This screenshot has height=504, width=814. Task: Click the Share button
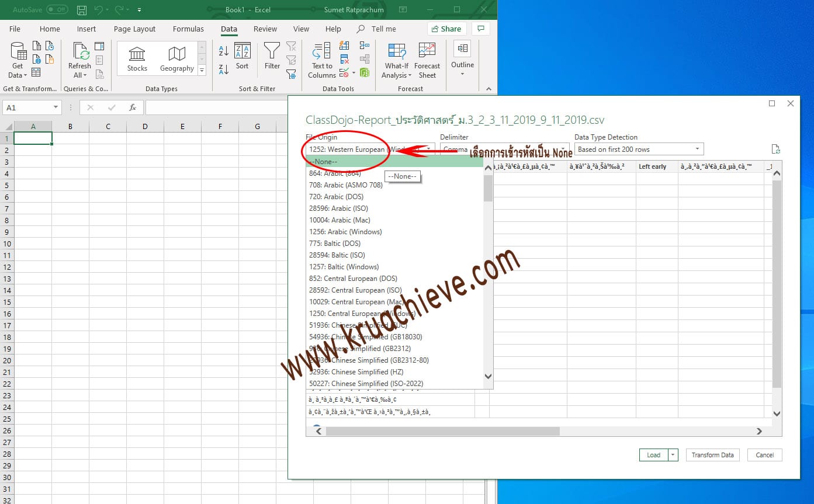click(446, 29)
